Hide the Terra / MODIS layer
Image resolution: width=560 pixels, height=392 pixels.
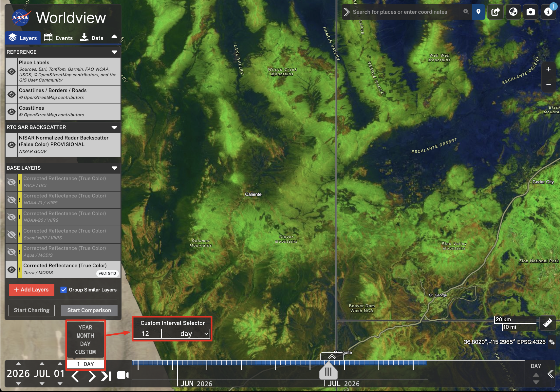[11, 269]
